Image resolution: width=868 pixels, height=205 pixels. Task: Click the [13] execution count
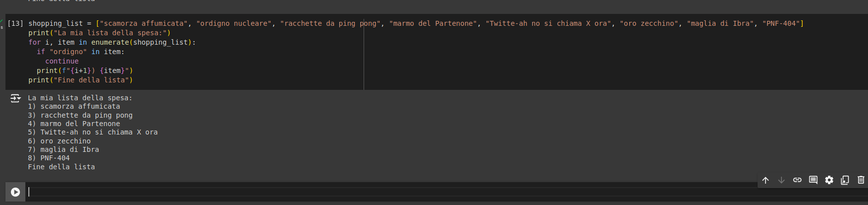15,23
